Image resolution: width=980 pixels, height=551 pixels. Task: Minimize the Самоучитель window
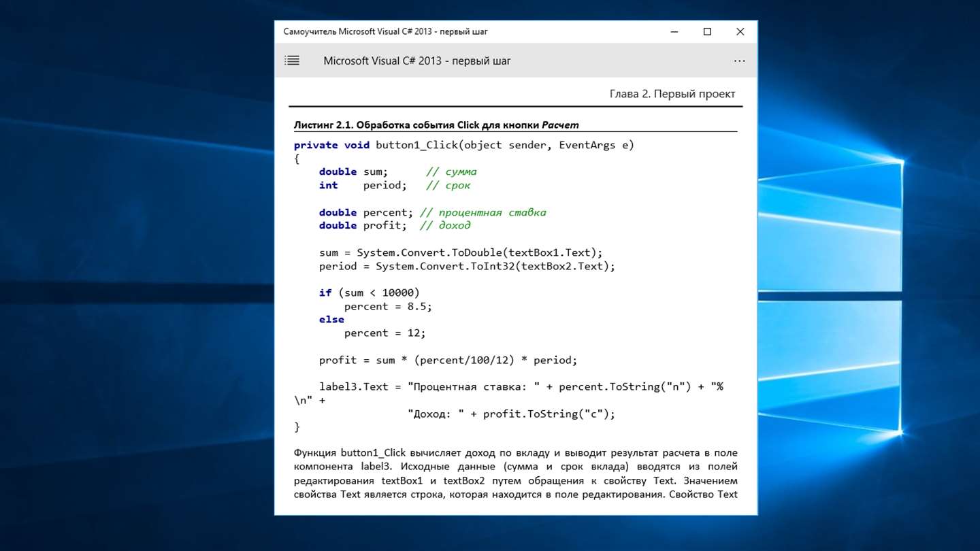point(674,31)
